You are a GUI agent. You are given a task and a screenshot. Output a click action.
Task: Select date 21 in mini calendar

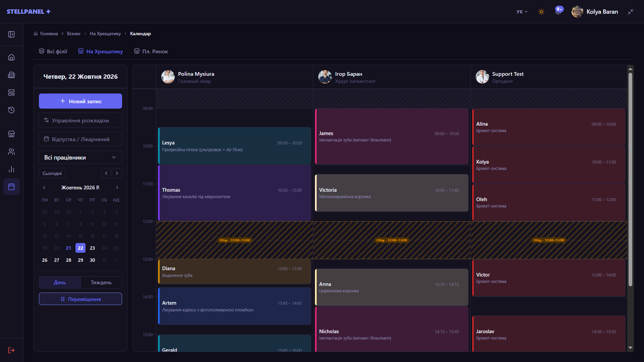point(68,248)
